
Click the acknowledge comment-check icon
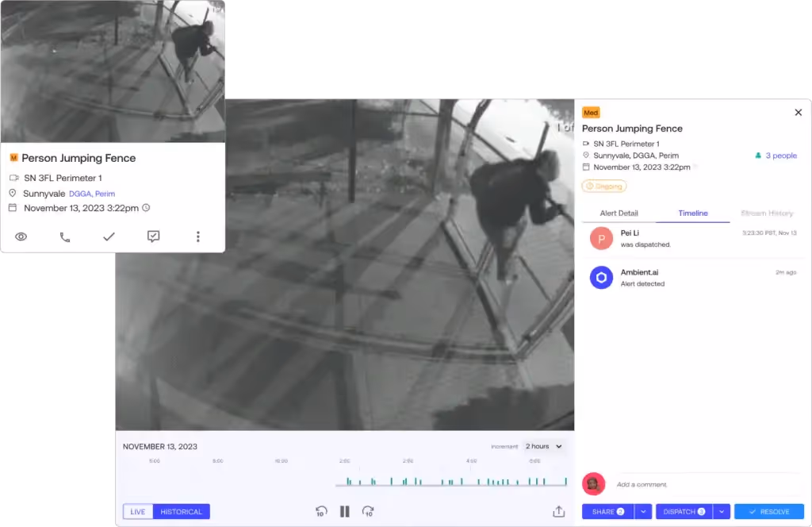click(x=153, y=237)
